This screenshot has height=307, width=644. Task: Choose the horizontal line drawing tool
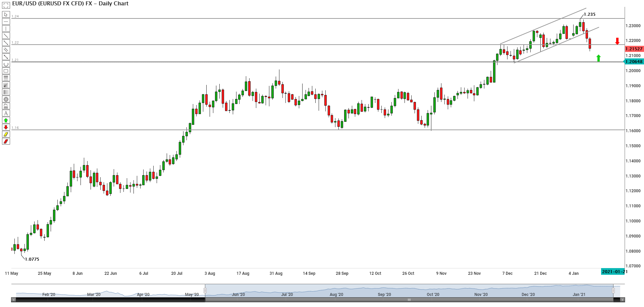pyautogui.click(x=6, y=22)
